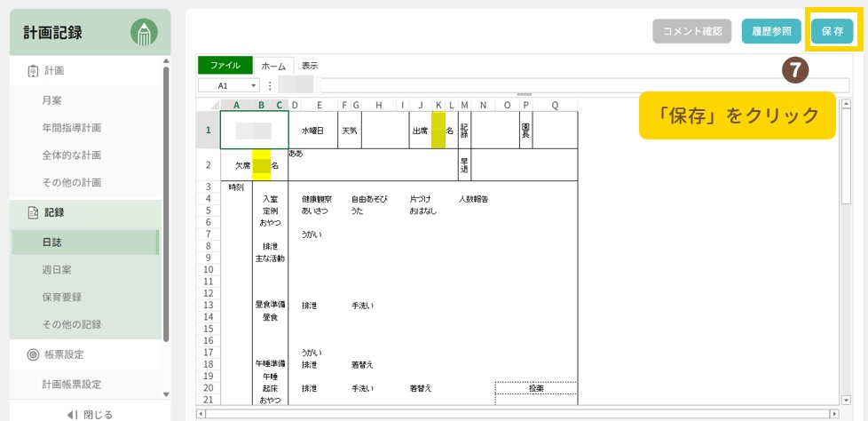This screenshot has height=421, width=868.
Task: Select 年間指導計画 in the sidebar
Action: 72,128
